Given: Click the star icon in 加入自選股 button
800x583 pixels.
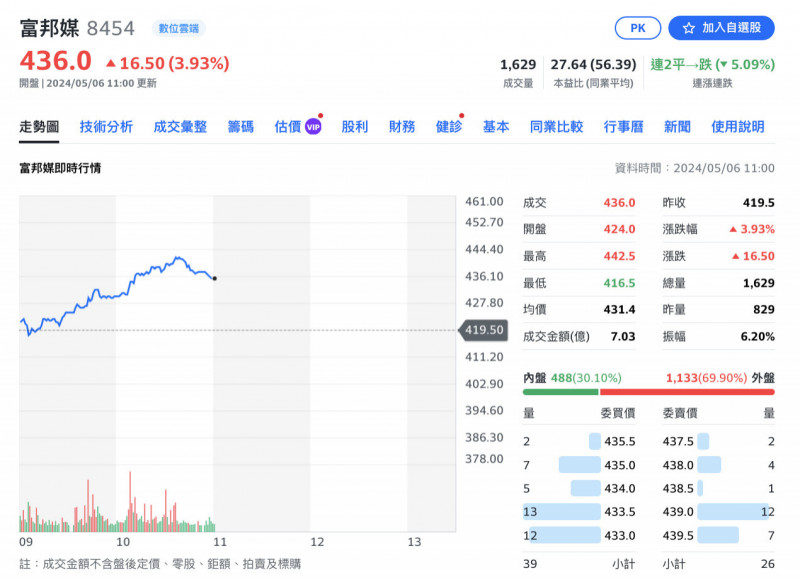Looking at the screenshot, I should [x=688, y=28].
